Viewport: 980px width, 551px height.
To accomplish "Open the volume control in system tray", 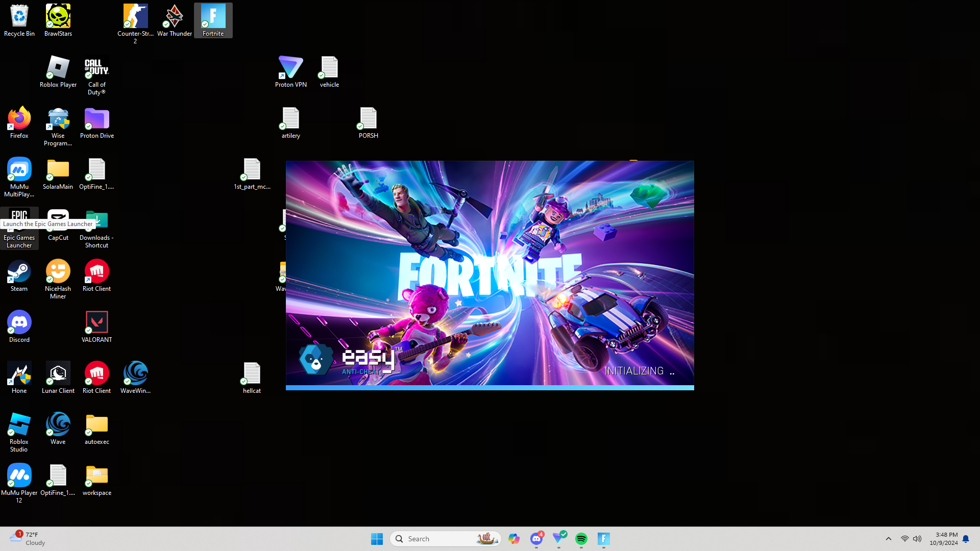I will coord(917,539).
